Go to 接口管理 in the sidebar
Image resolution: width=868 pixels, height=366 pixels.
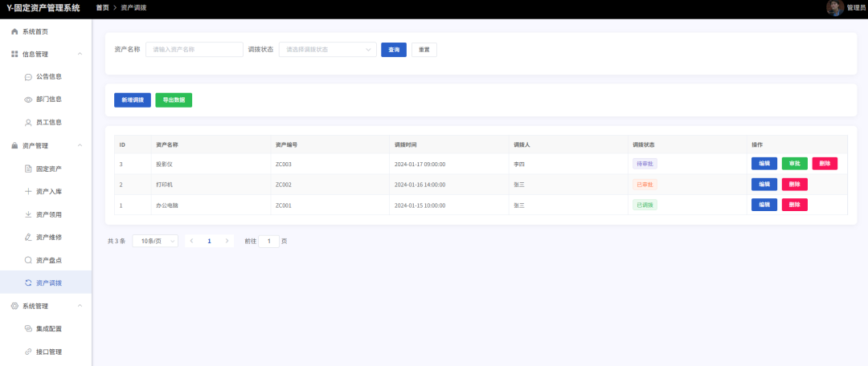click(x=49, y=352)
